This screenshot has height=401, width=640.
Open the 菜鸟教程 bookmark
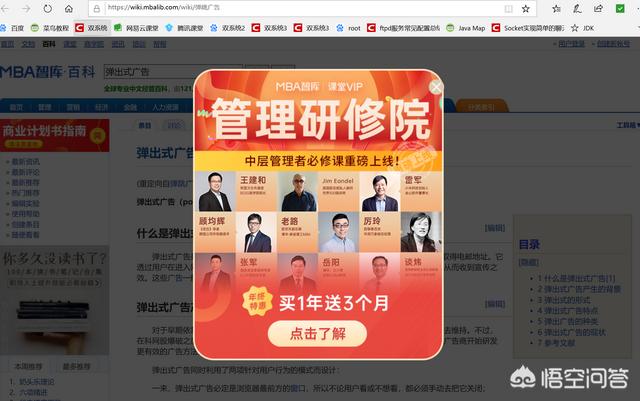[x=50, y=28]
